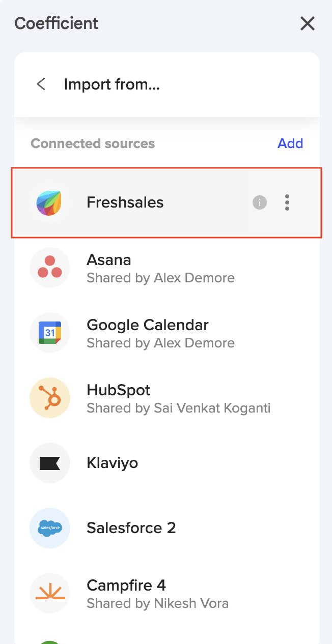Close the Coefficient sidebar panel
332x644 pixels.
tap(308, 23)
